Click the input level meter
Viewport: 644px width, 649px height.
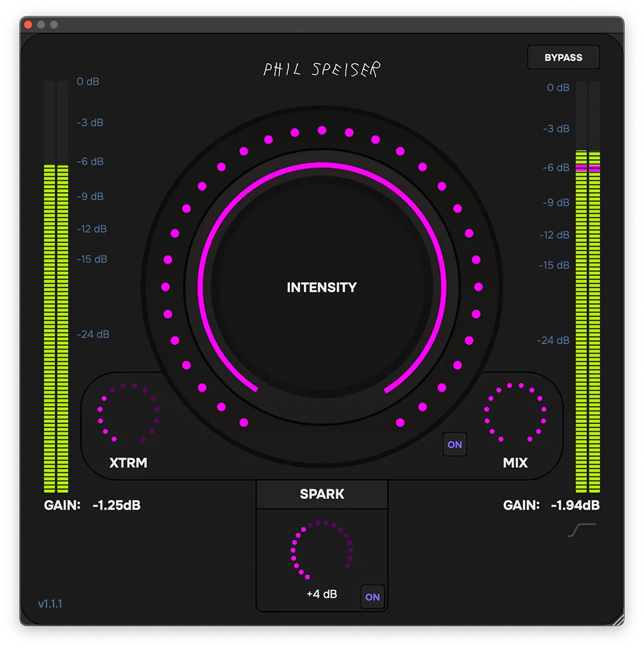coord(56,286)
